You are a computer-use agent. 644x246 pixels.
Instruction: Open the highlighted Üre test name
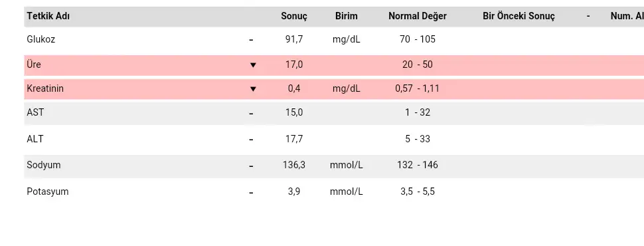tap(34, 64)
